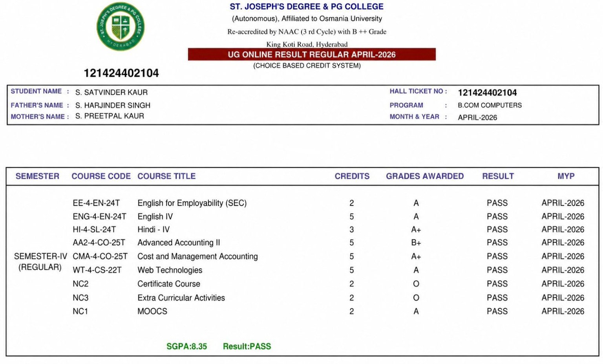
Task: Click the hall ticket number value in the details box
Action: (x=487, y=93)
